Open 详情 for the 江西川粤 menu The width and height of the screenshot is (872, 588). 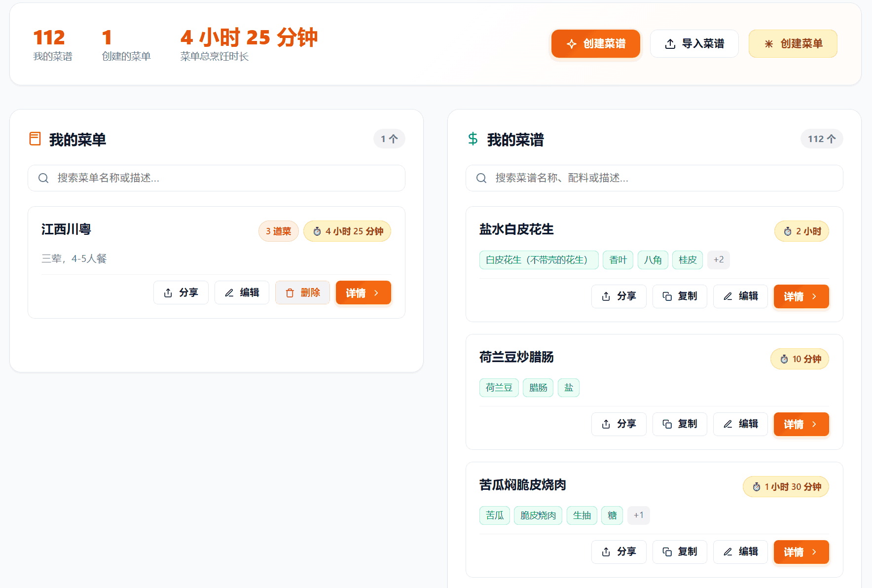363,293
